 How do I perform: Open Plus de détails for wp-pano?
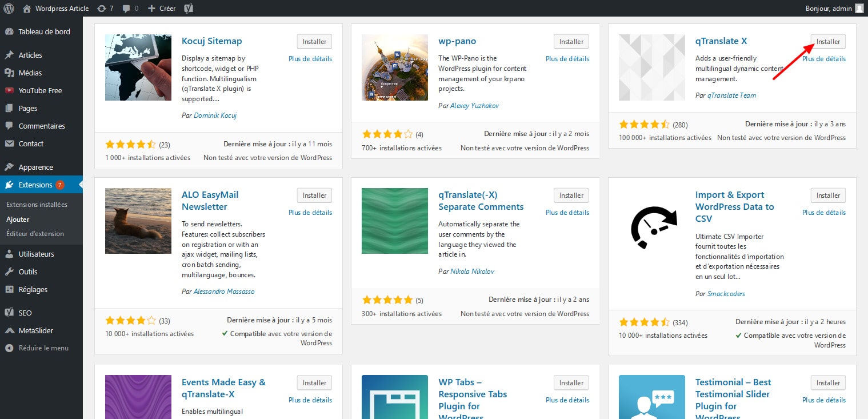click(x=567, y=59)
